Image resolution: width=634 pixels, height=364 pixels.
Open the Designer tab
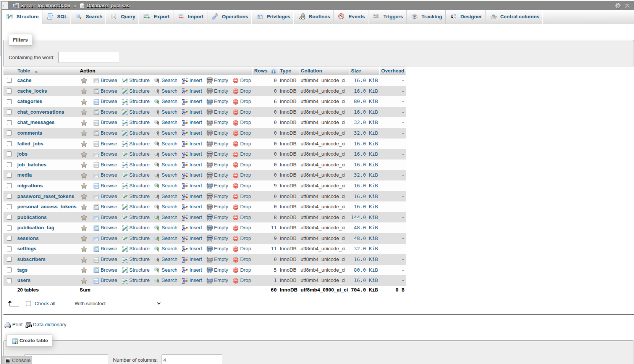[x=466, y=17]
